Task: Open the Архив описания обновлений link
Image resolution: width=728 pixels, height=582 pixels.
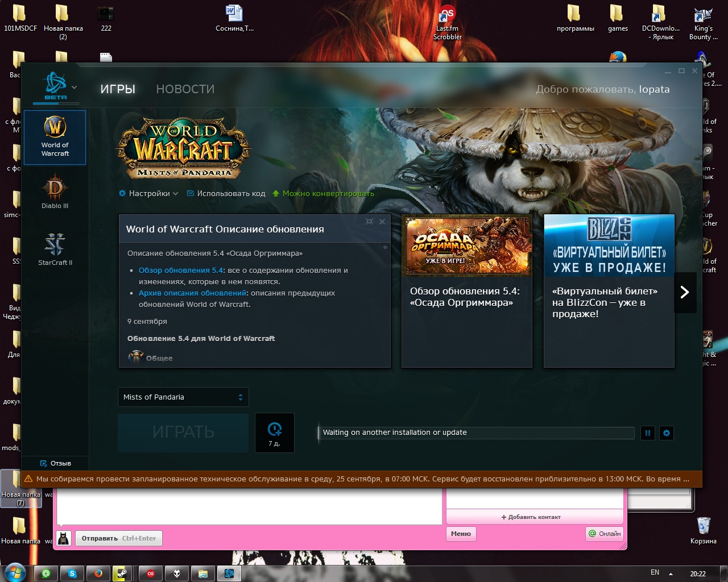Action: click(x=193, y=293)
